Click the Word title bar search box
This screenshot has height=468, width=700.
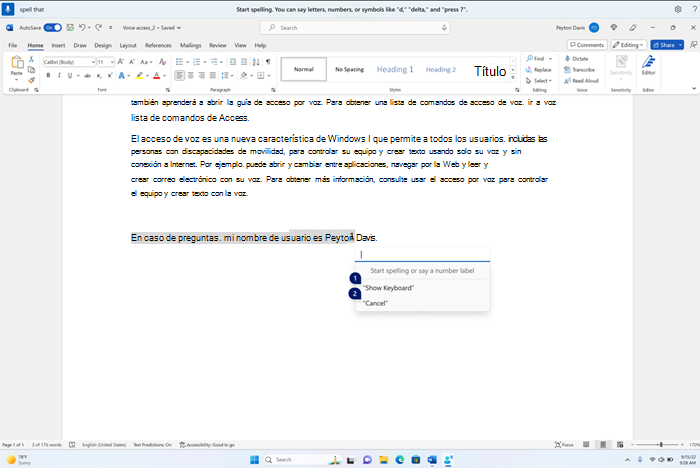click(x=355, y=28)
